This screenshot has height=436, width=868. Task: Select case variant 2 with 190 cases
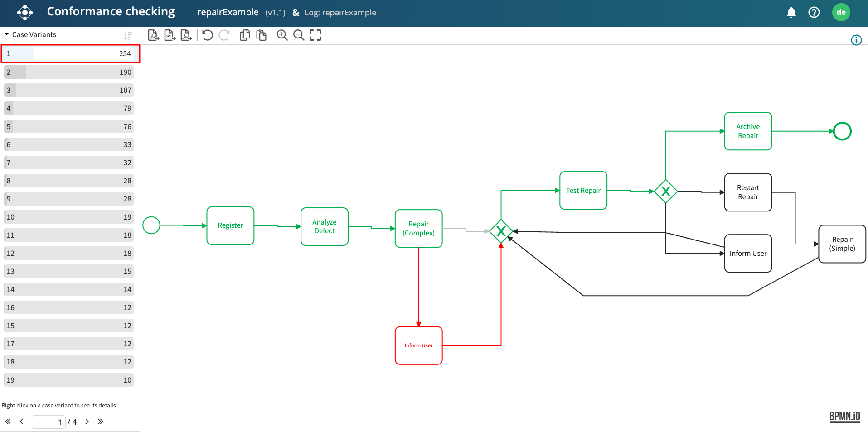coord(69,72)
